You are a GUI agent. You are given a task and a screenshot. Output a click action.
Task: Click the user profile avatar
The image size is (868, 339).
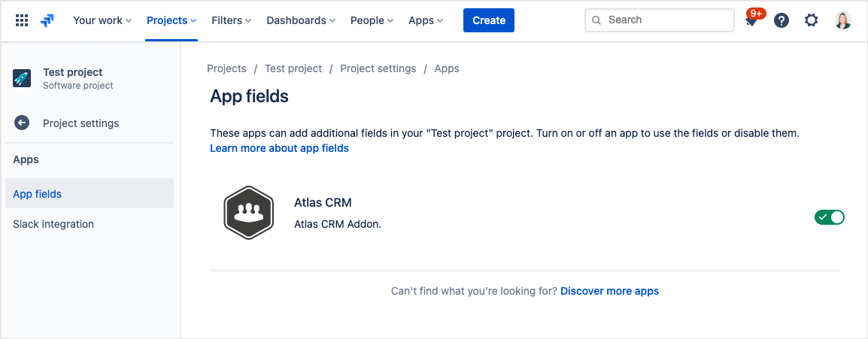pyautogui.click(x=843, y=20)
